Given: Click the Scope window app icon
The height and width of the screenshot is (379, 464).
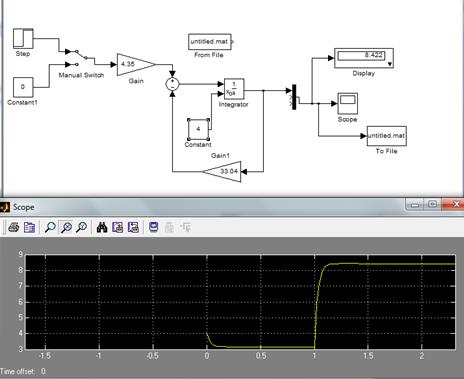Looking at the screenshot, I should click(x=5, y=207).
